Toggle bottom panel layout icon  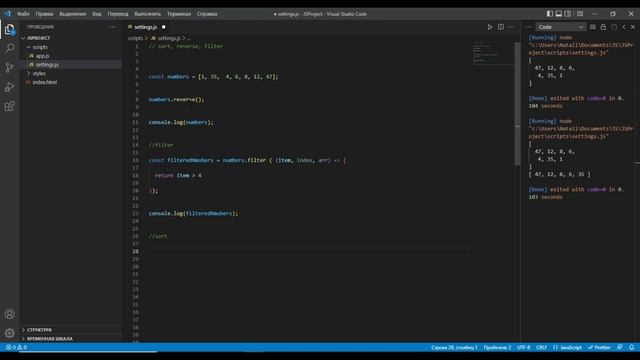559,13
